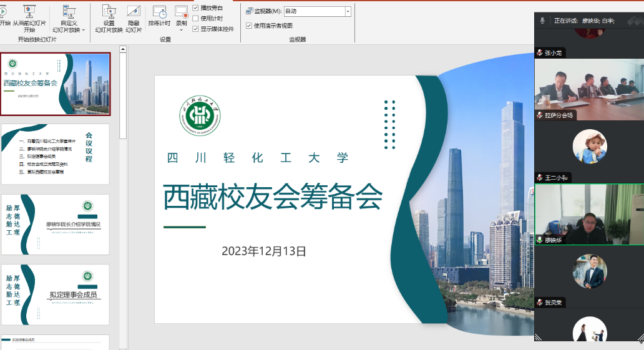Click 王二小's baby avatar picture
The image size is (644, 350).
coord(590,146)
